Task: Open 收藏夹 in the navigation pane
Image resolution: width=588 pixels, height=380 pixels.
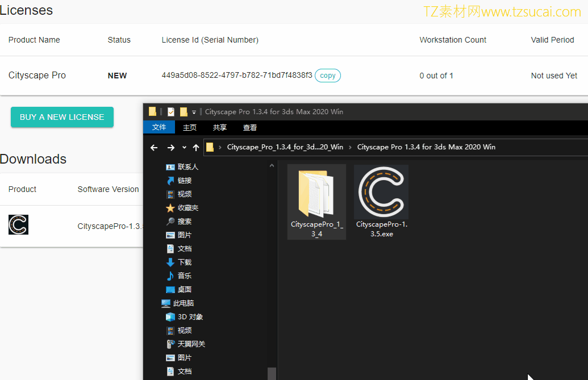Action: (x=182, y=208)
